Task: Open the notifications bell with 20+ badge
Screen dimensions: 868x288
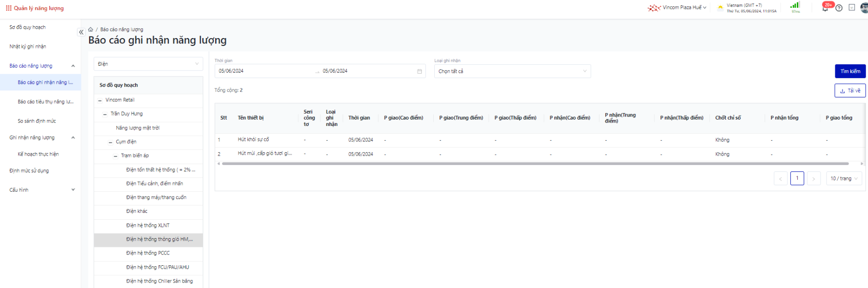Action: 825,8
